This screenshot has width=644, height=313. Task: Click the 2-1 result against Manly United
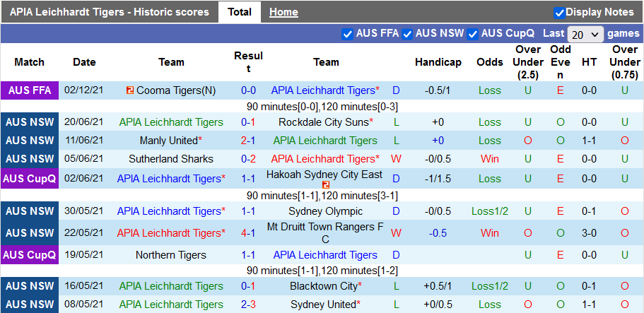(x=248, y=141)
